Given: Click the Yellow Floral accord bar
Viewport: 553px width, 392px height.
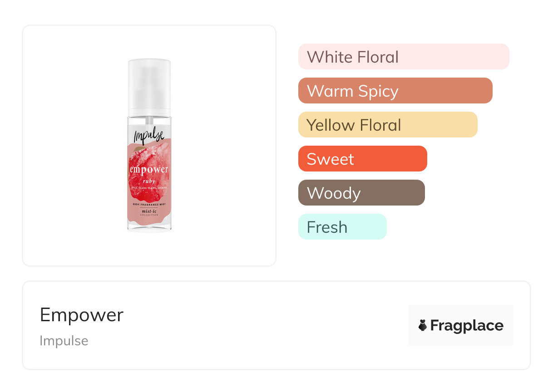Looking at the screenshot, I should click(387, 125).
